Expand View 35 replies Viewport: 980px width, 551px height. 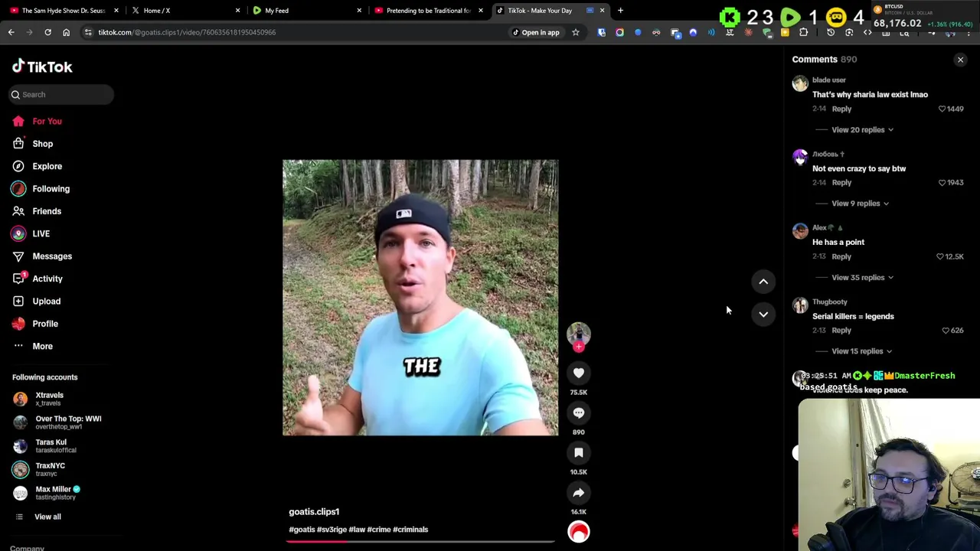[862, 277]
